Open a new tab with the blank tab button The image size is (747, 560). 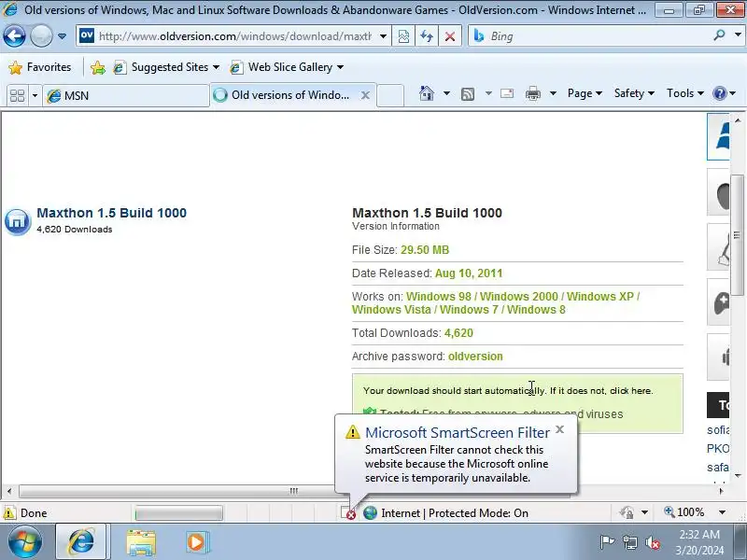(x=390, y=95)
